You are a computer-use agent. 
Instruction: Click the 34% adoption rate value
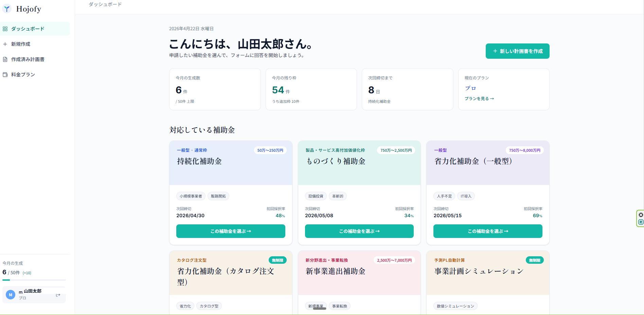pyautogui.click(x=409, y=216)
